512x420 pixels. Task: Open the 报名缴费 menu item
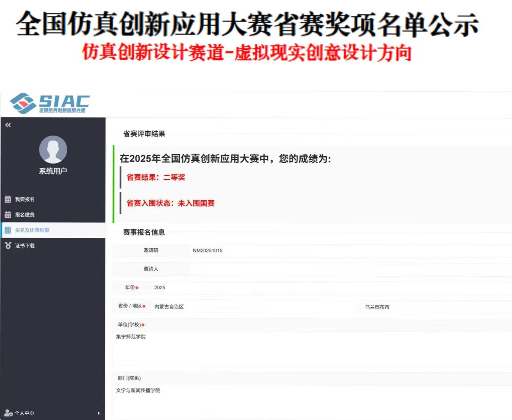(x=25, y=215)
